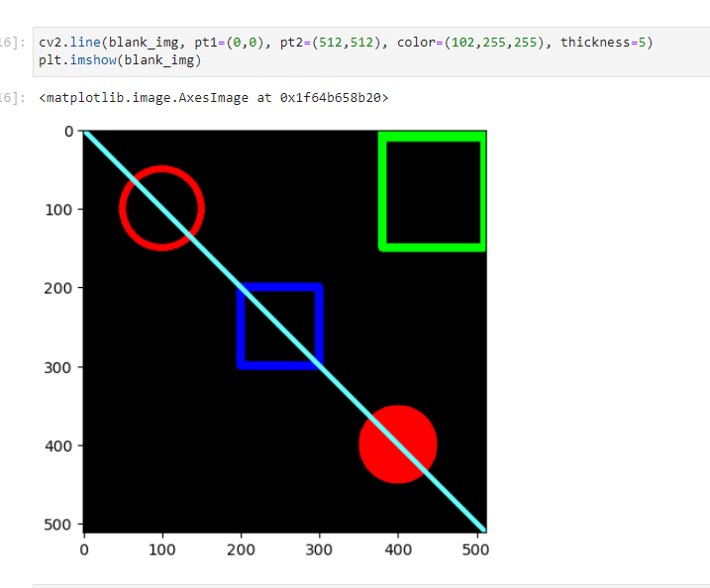
Task: Click inside the cv2.line code cell
Action: pyautogui.click(x=371, y=51)
